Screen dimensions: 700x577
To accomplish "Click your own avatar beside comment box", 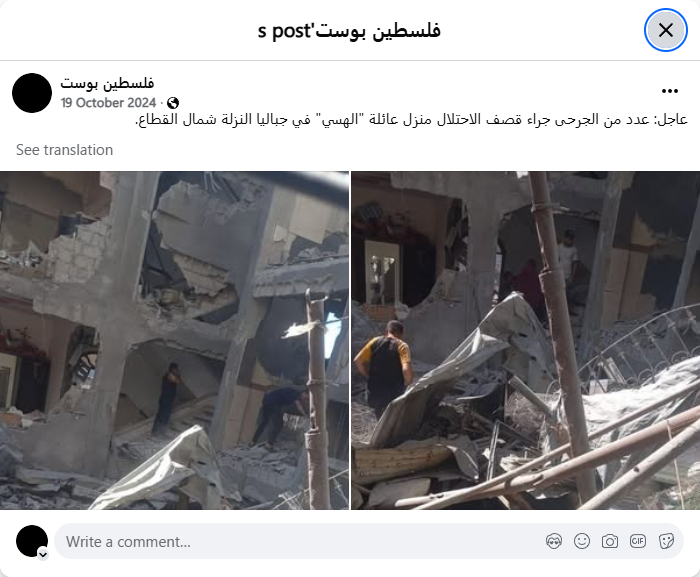I will (x=32, y=541).
